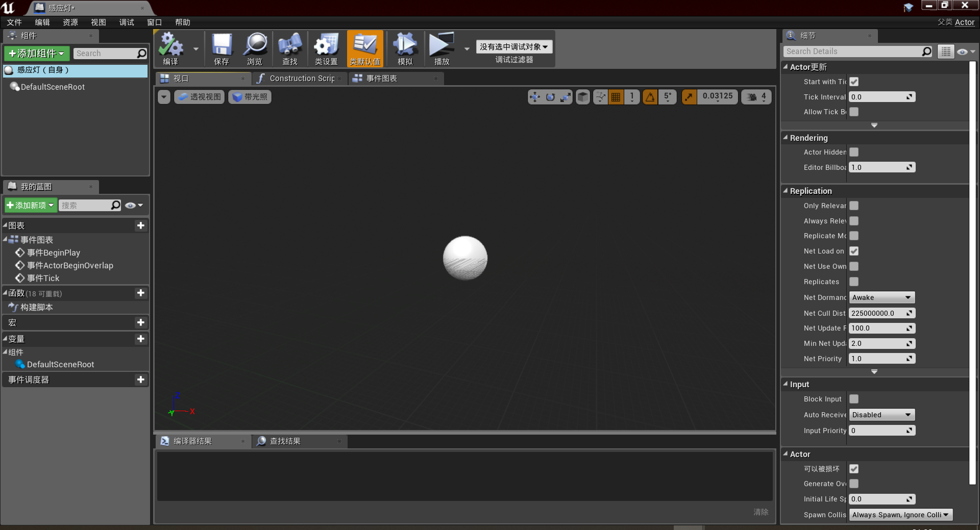Open the 资源 menu
Screen dimensions: 980x530
click(x=70, y=22)
